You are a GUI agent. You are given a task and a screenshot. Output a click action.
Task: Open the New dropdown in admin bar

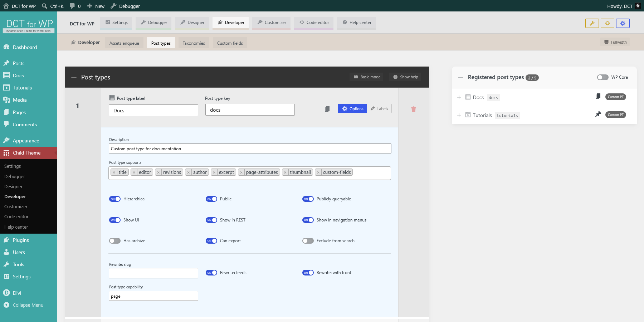[x=96, y=6]
